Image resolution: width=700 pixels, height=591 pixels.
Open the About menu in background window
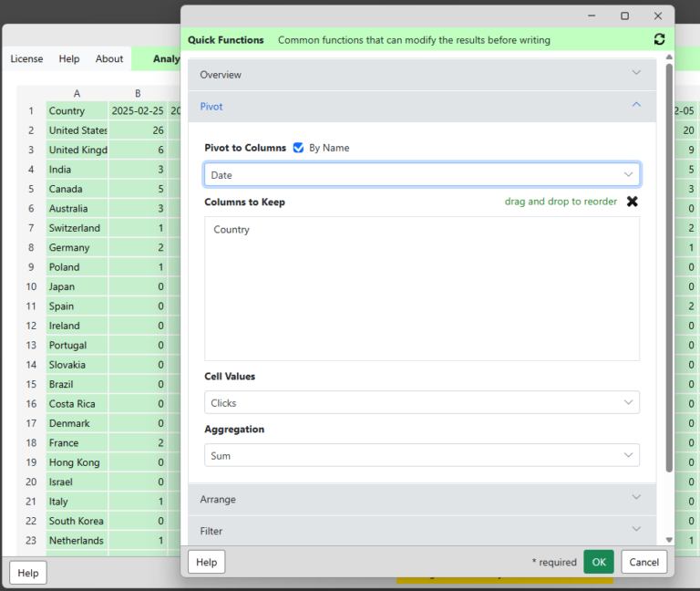pos(109,59)
